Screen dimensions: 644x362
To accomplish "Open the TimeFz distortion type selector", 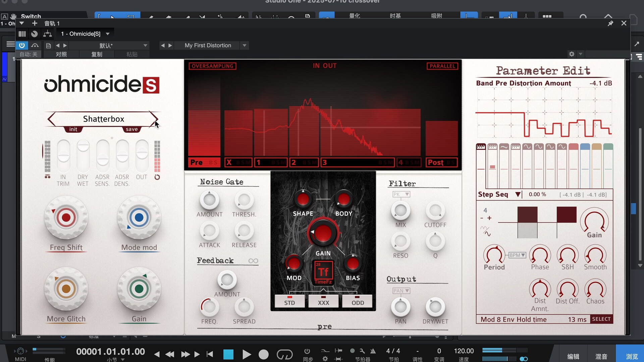I will click(x=323, y=273).
